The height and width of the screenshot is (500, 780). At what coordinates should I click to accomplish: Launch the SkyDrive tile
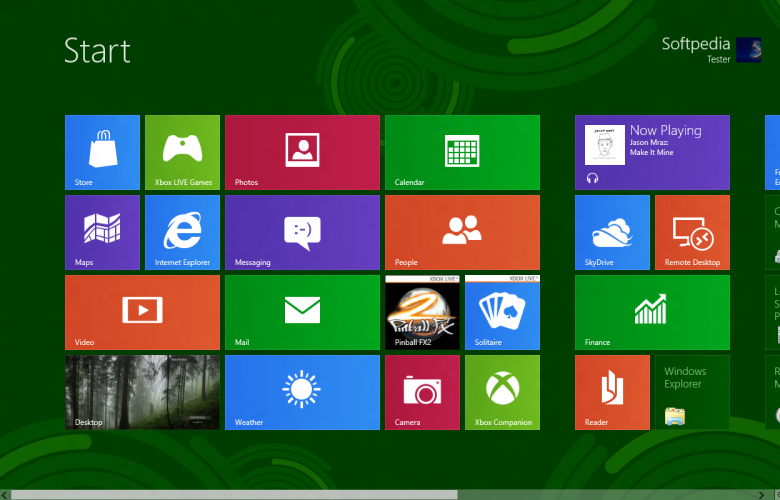tap(612, 232)
